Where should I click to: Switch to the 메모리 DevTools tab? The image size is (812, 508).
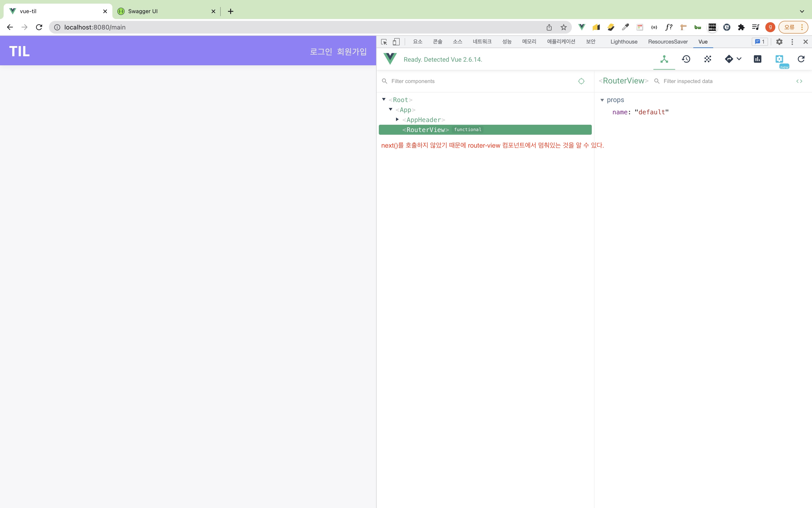[x=529, y=42]
